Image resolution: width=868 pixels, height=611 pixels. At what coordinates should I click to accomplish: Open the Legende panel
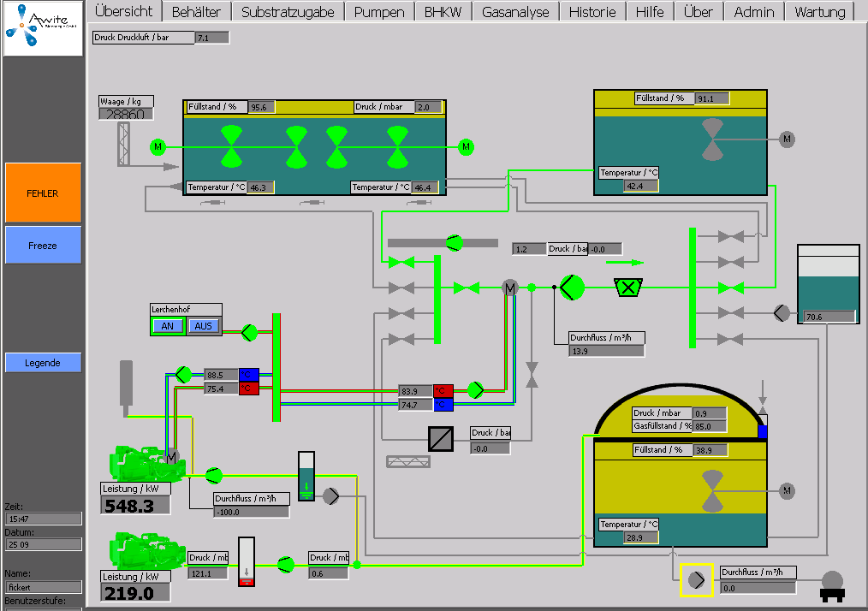point(43,363)
